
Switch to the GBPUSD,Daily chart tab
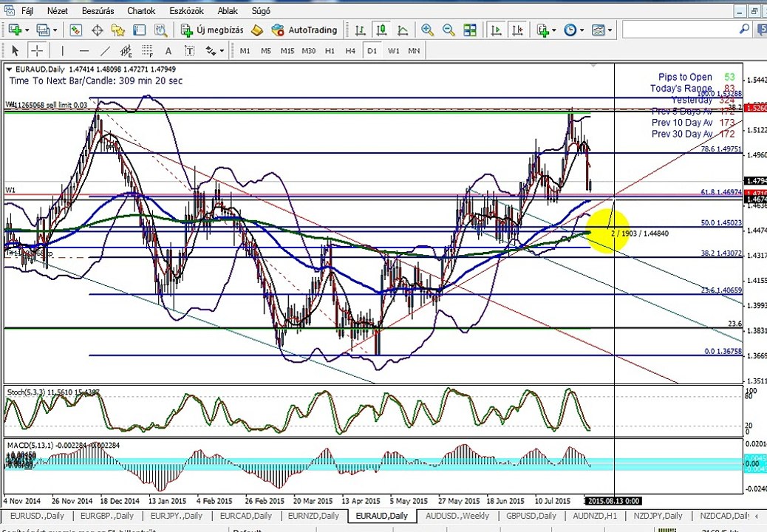[x=531, y=516]
